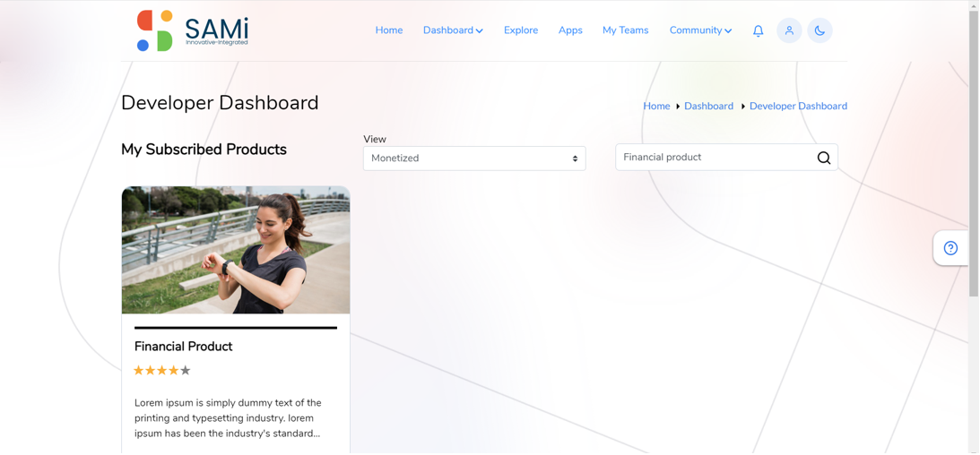The height and width of the screenshot is (455, 980).
Task: Open the user profile icon
Action: pos(789,30)
